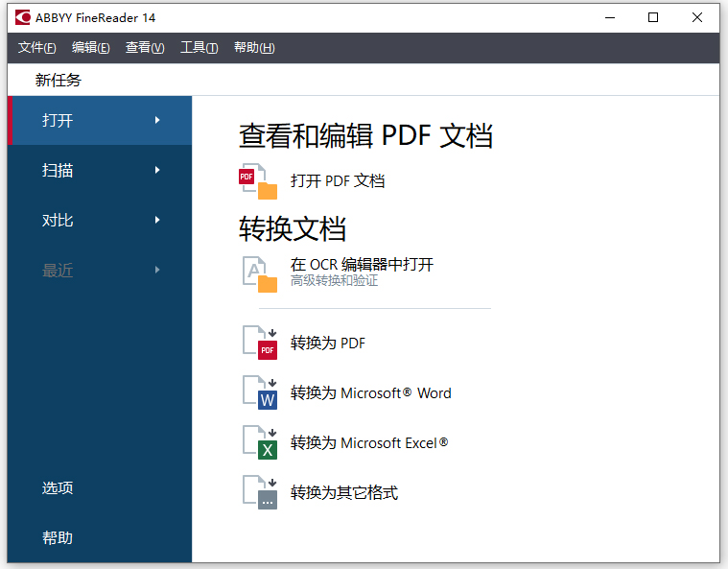Screen dimensions: 728x569
Task: Open the 帮助(H) menu in menu bar
Action: [x=254, y=47]
